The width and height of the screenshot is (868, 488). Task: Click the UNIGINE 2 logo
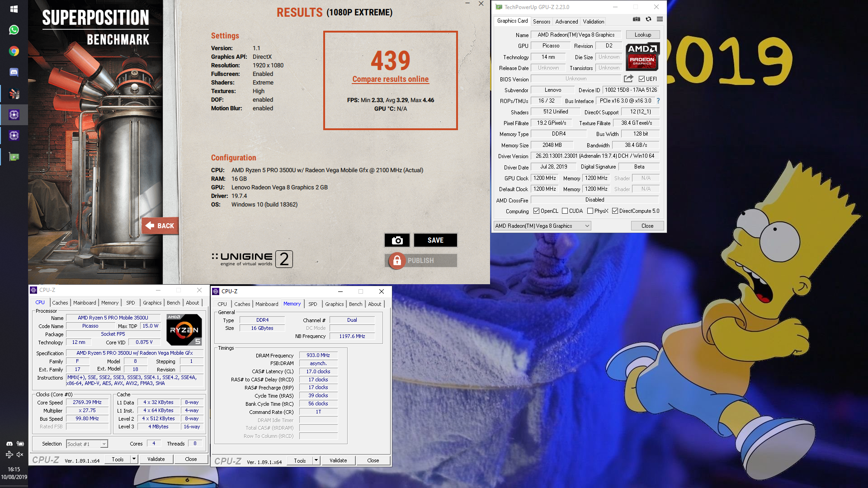tap(252, 259)
